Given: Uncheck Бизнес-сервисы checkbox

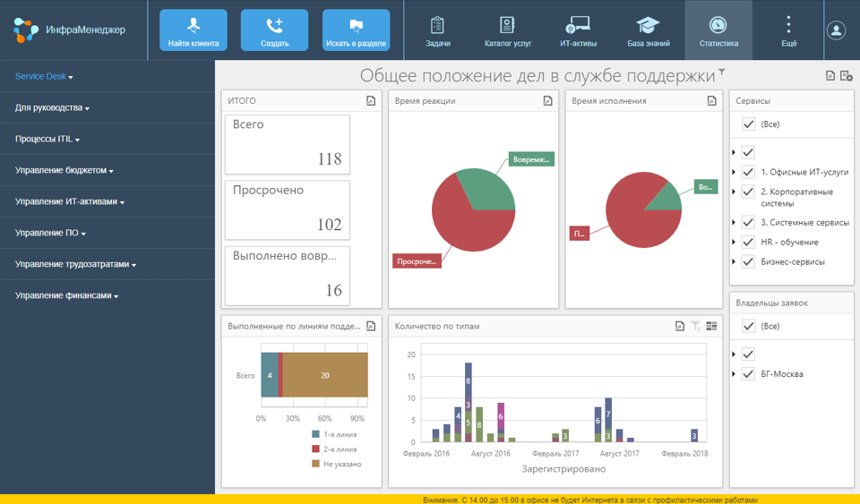Looking at the screenshot, I should [748, 262].
